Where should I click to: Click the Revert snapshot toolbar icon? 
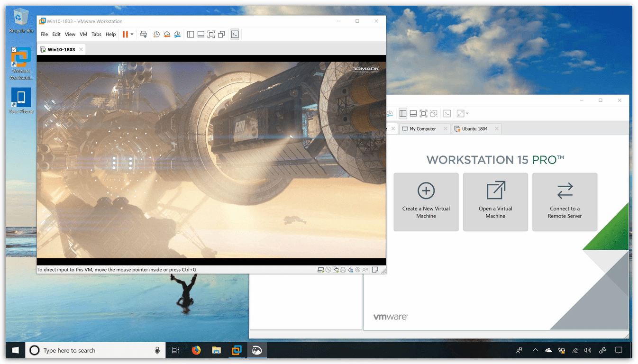[x=167, y=34]
